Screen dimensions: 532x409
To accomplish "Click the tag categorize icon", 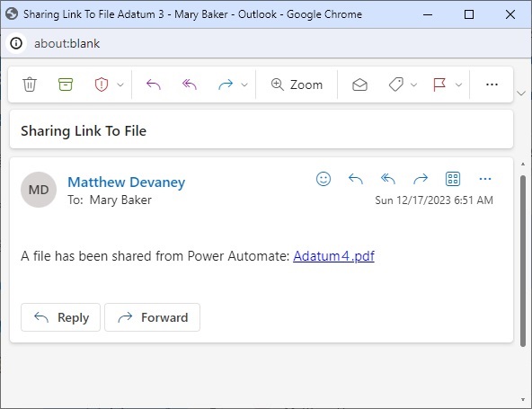I will (x=396, y=84).
